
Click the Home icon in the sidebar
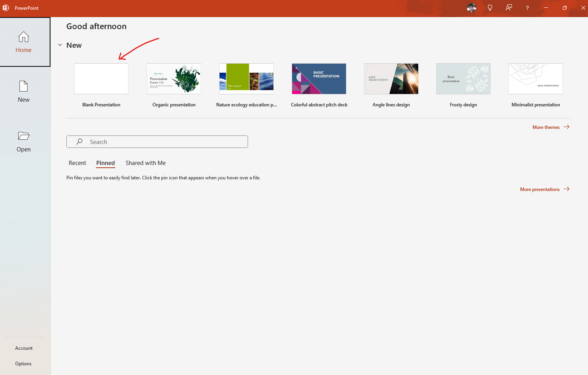(24, 42)
